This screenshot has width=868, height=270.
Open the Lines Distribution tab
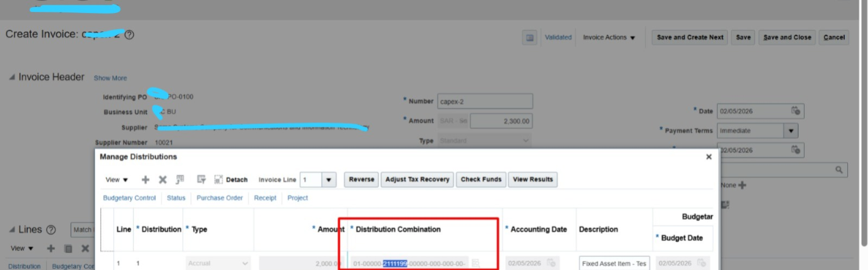[24, 266]
